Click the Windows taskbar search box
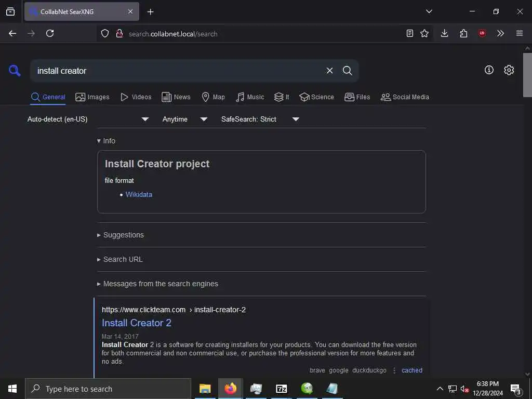Viewport: 532px width, 399px height. click(108, 389)
